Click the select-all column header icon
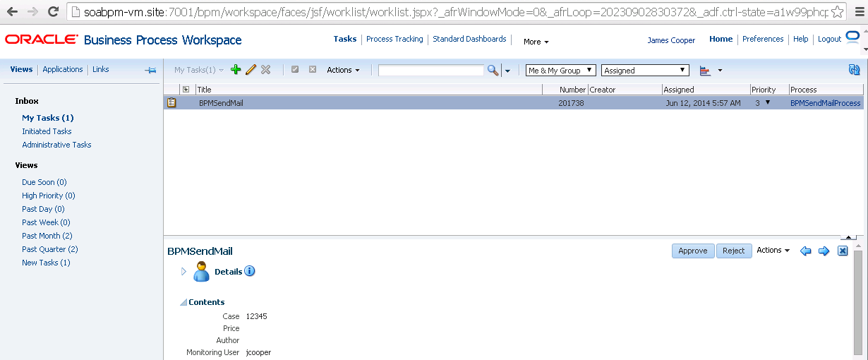868x360 pixels. coord(186,90)
